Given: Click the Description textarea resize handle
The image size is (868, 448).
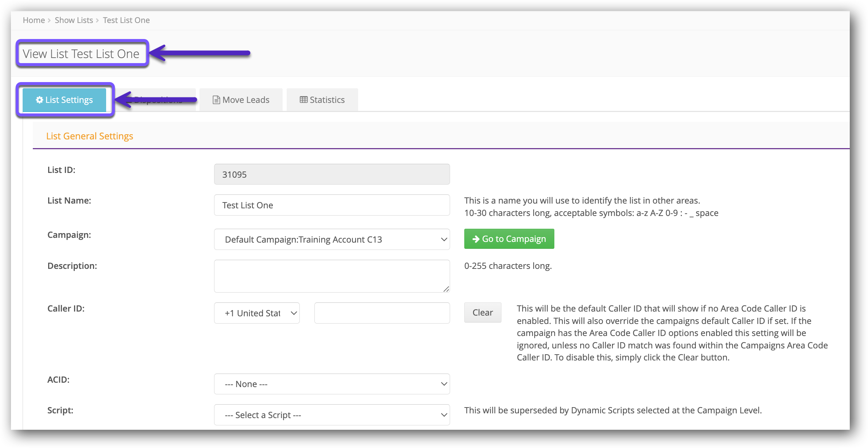Looking at the screenshot, I should [446, 289].
